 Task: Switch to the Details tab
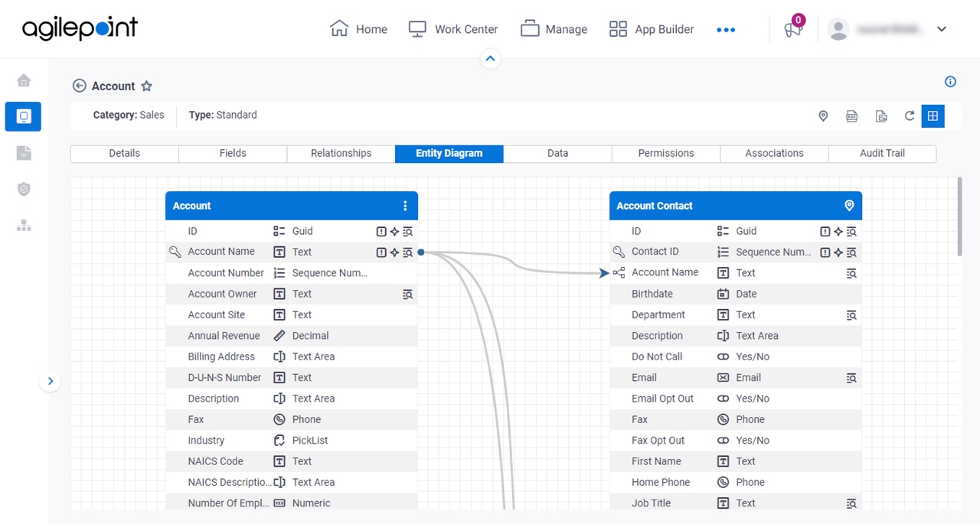[124, 153]
